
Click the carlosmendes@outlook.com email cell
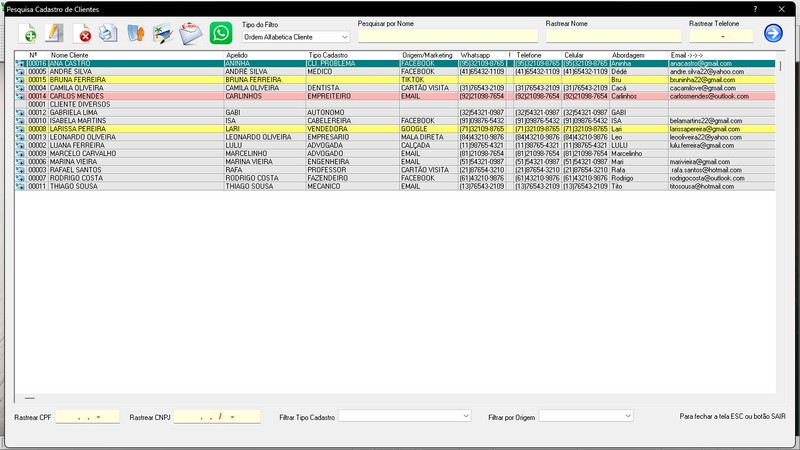(709, 96)
